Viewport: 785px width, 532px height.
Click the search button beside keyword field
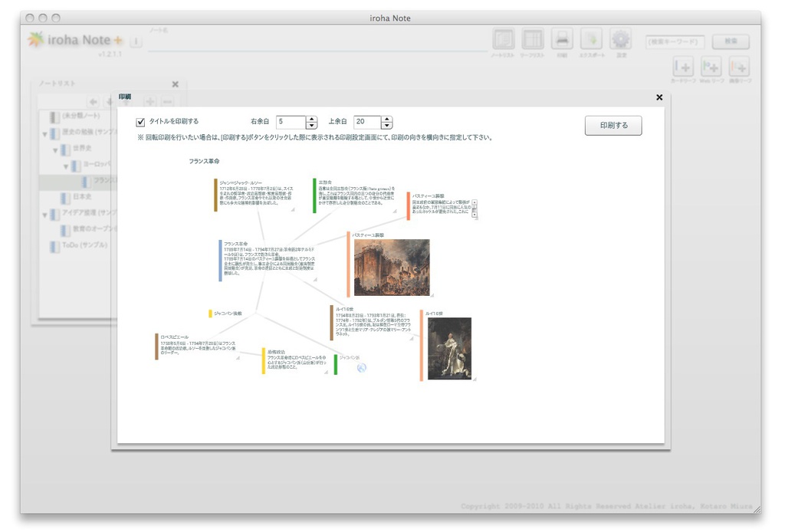coord(731,41)
